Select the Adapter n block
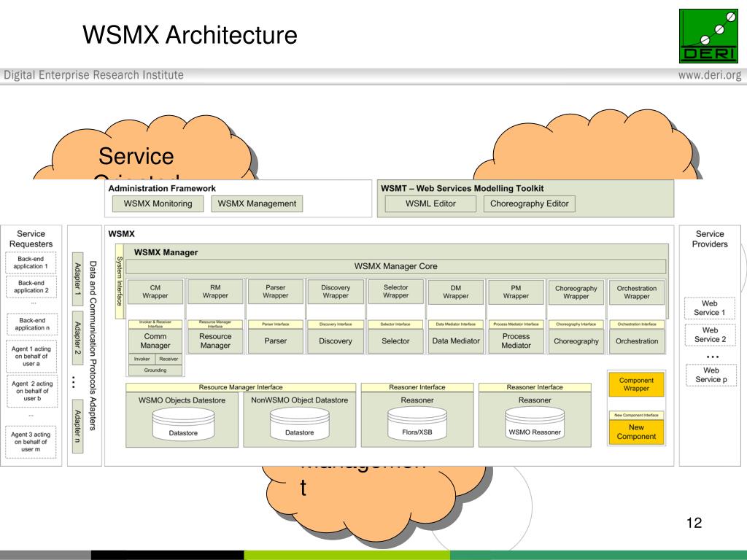Viewport: 747px width, 560px height. [x=77, y=426]
